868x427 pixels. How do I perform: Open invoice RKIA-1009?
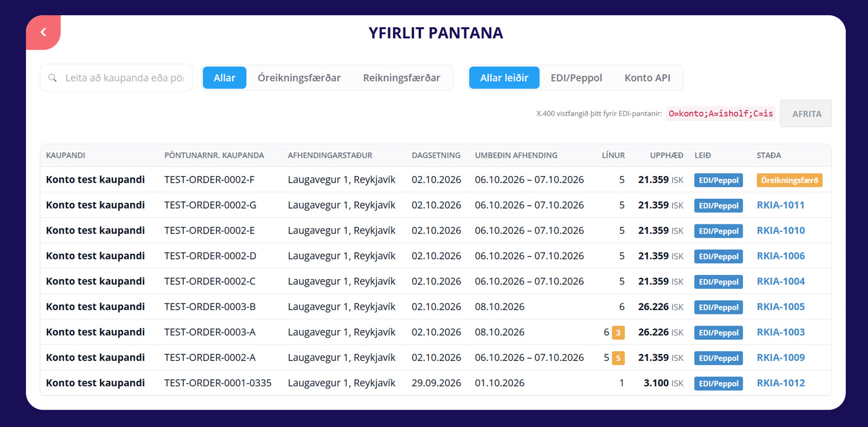tap(780, 358)
